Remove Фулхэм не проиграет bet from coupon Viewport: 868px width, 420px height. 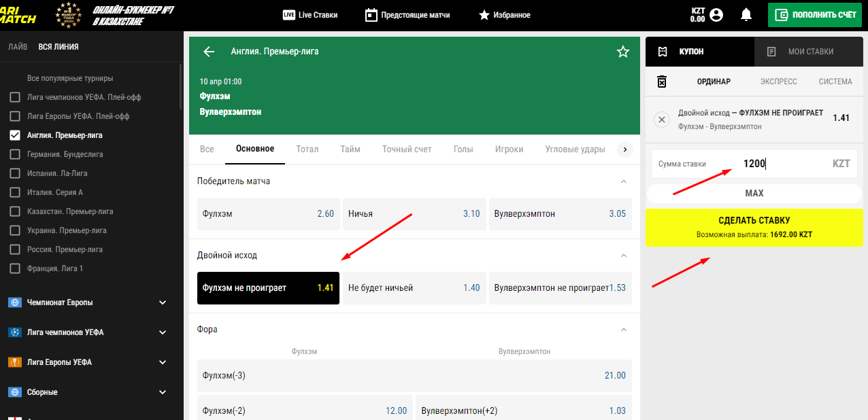[x=662, y=120]
